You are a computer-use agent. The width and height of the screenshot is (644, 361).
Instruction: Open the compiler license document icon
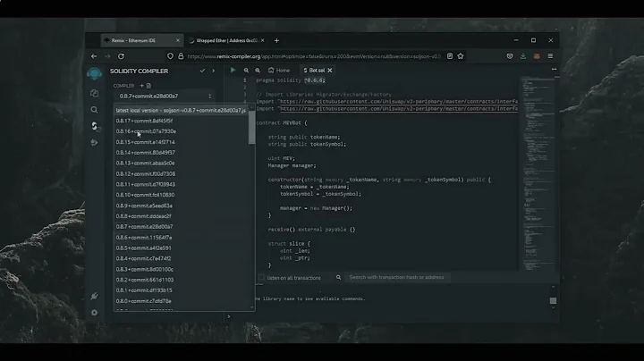click(148, 85)
